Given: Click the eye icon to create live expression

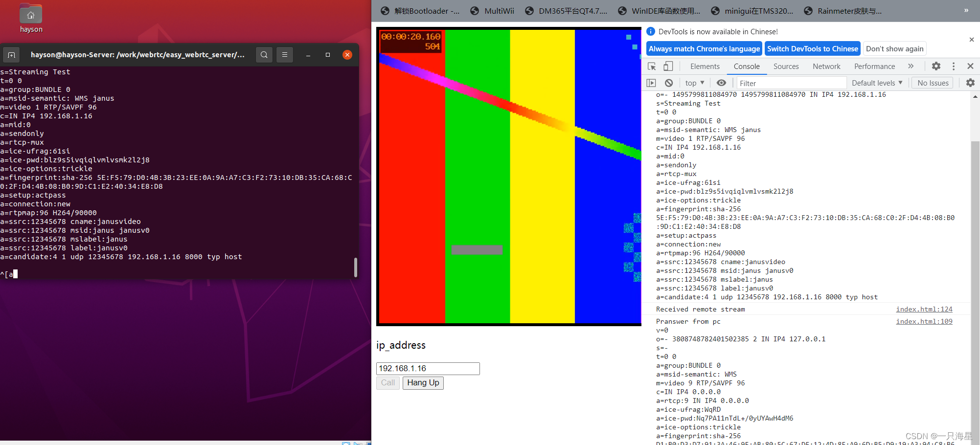Looking at the screenshot, I should tap(721, 83).
